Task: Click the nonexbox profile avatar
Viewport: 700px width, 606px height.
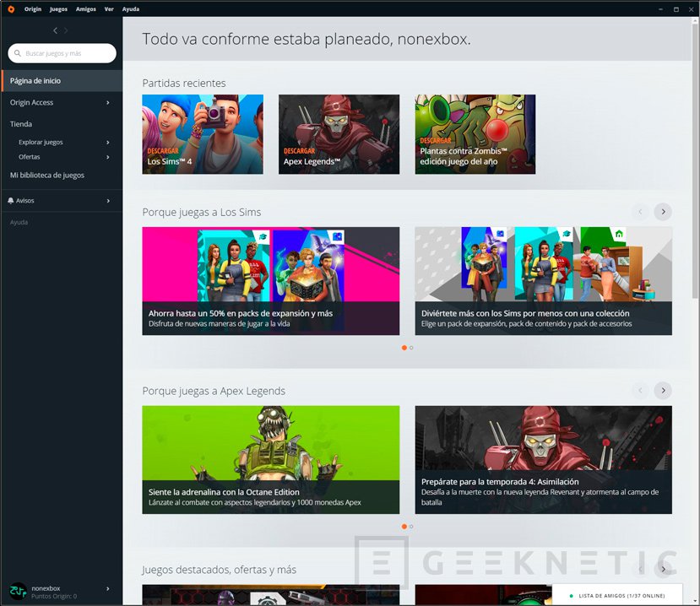Action: (18, 592)
